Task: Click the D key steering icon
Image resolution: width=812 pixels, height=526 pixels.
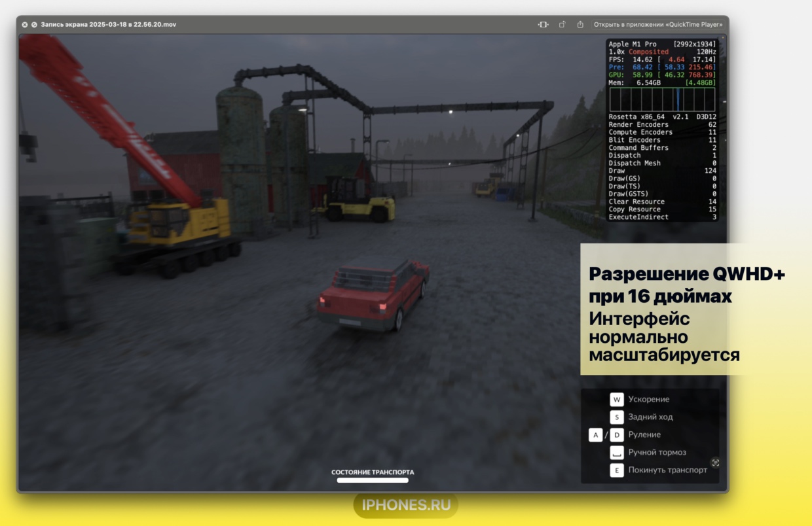Action: point(617,434)
